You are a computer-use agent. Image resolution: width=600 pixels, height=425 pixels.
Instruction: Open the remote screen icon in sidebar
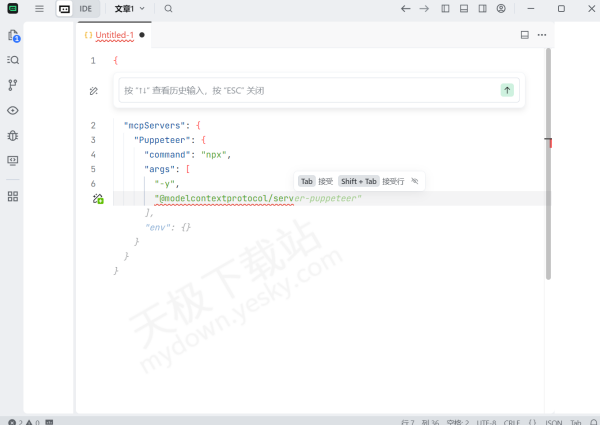pos(13,160)
